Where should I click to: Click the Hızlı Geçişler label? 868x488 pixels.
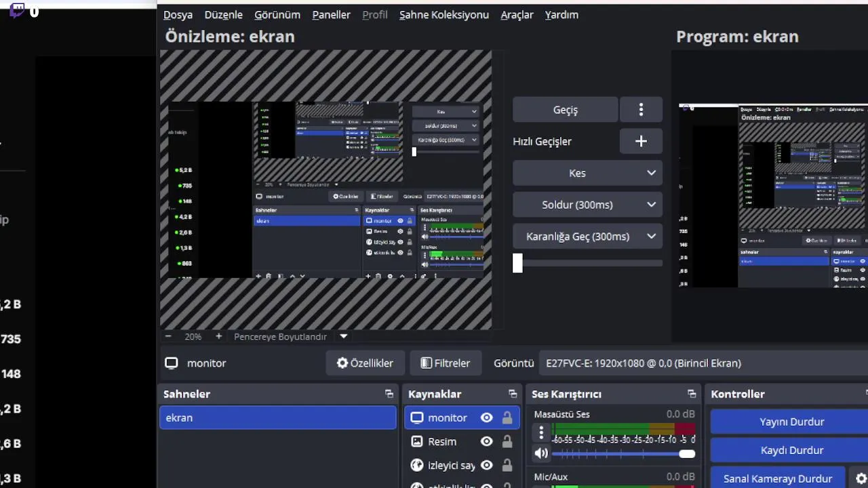[542, 141]
